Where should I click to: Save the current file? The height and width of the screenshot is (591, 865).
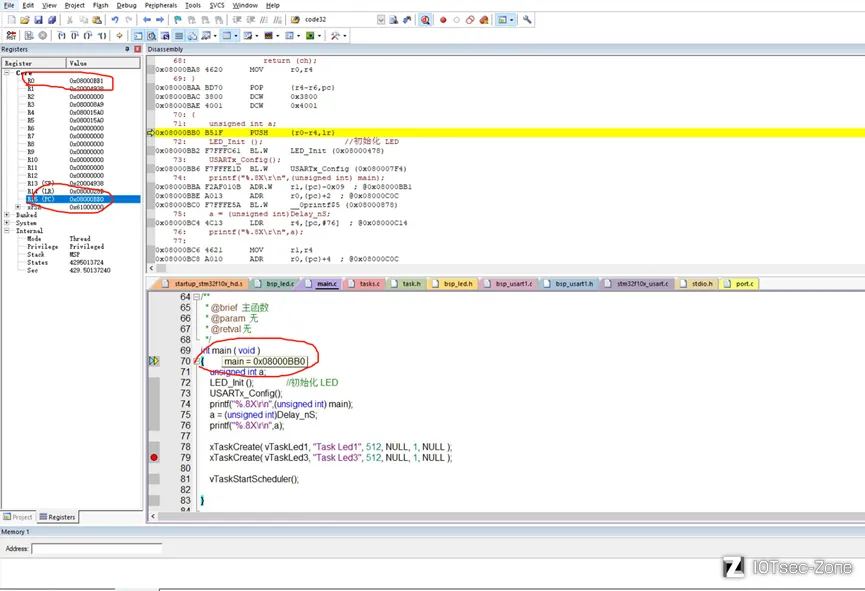(x=38, y=20)
